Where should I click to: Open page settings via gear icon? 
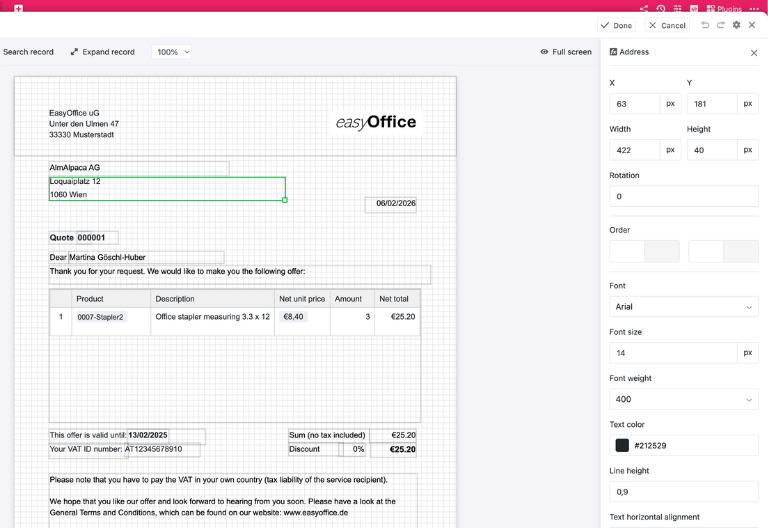tap(737, 25)
